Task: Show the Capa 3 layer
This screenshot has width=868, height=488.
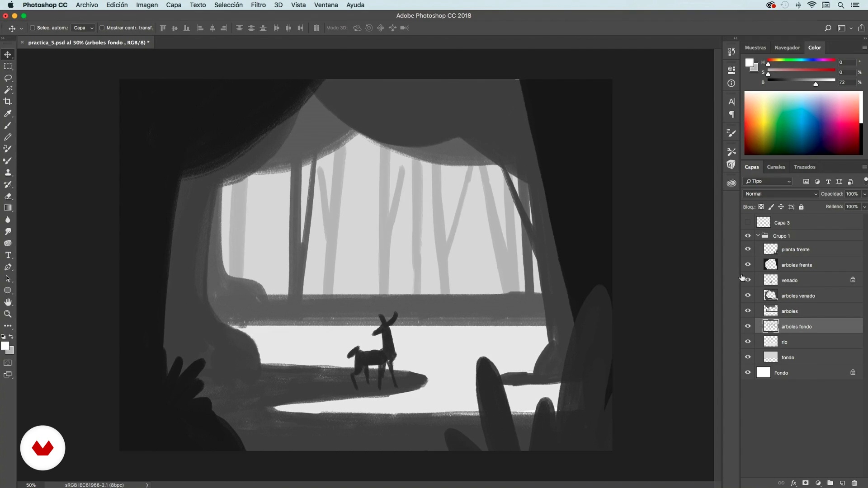Action: (748, 222)
